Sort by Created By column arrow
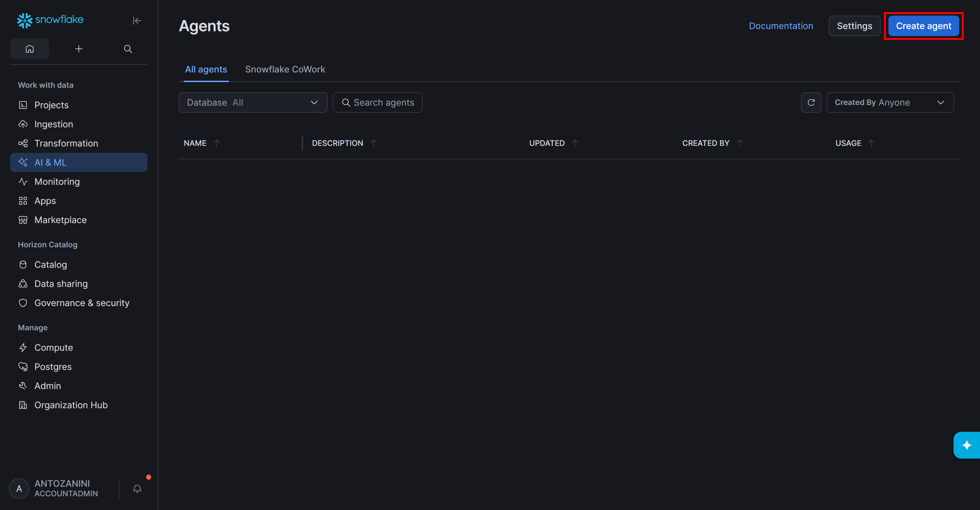This screenshot has width=980, height=510. point(739,143)
